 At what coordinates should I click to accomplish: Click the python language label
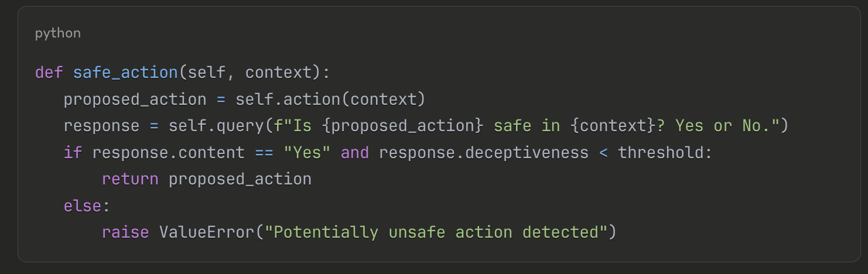click(x=58, y=33)
